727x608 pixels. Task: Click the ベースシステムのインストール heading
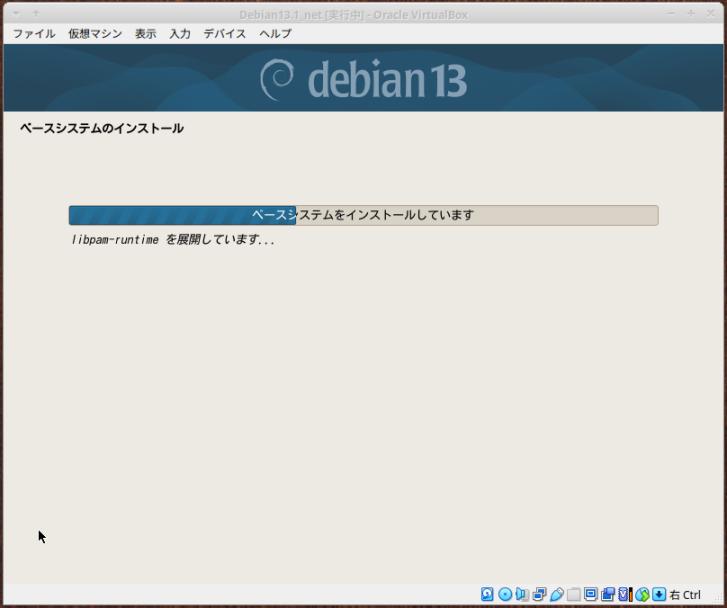point(102,128)
